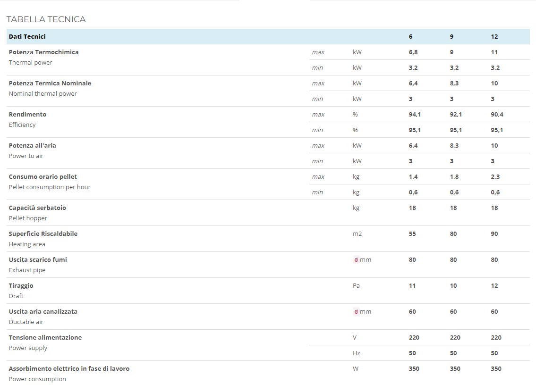Image resolution: width=536 pixels, height=392 pixels.
Task: Click column header '6'
Action: click(x=410, y=37)
